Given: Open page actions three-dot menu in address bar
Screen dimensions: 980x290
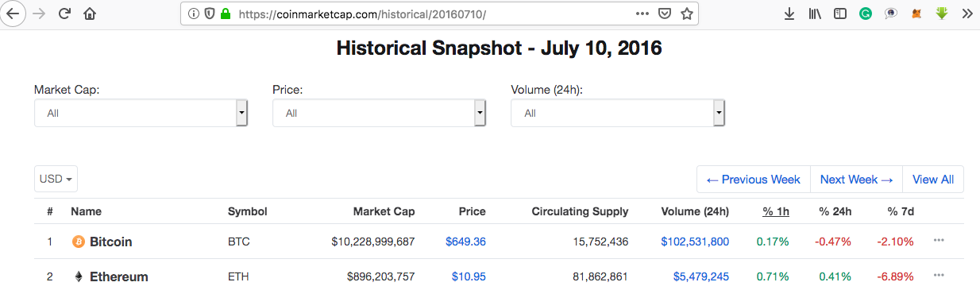Looking at the screenshot, I should coord(642,14).
